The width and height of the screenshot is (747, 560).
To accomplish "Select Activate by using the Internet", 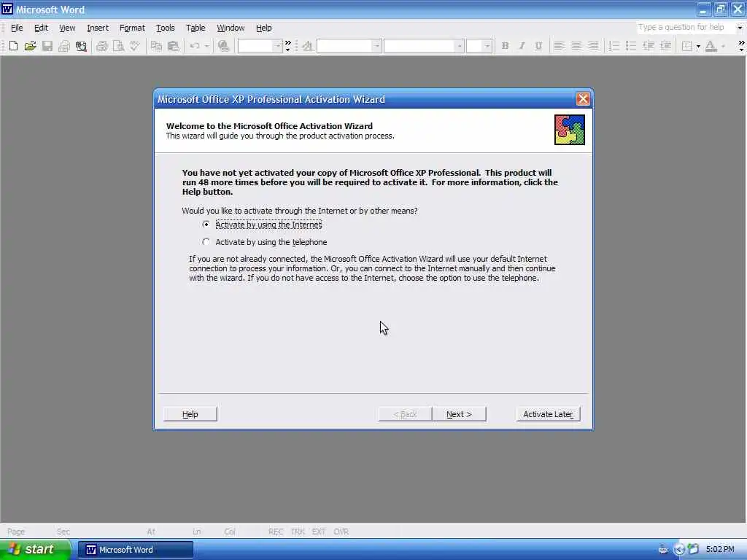I will (x=263, y=225).
